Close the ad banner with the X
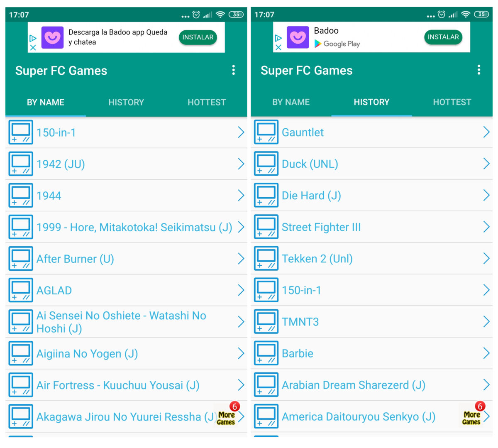The height and width of the screenshot is (448, 498). tap(32, 48)
